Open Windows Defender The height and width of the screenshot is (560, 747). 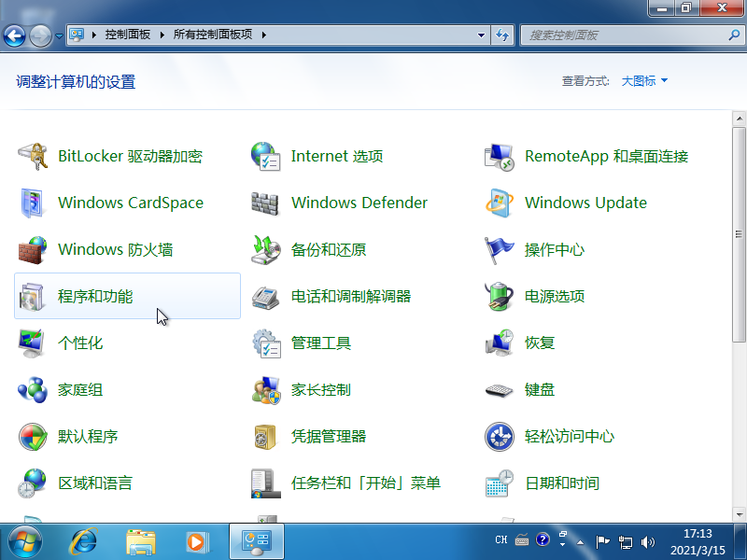pyautogui.click(x=359, y=203)
